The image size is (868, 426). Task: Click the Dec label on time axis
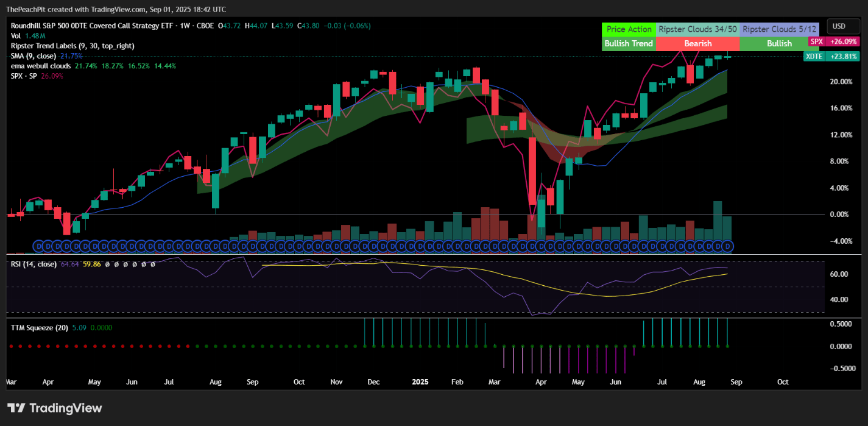[x=373, y=382]
